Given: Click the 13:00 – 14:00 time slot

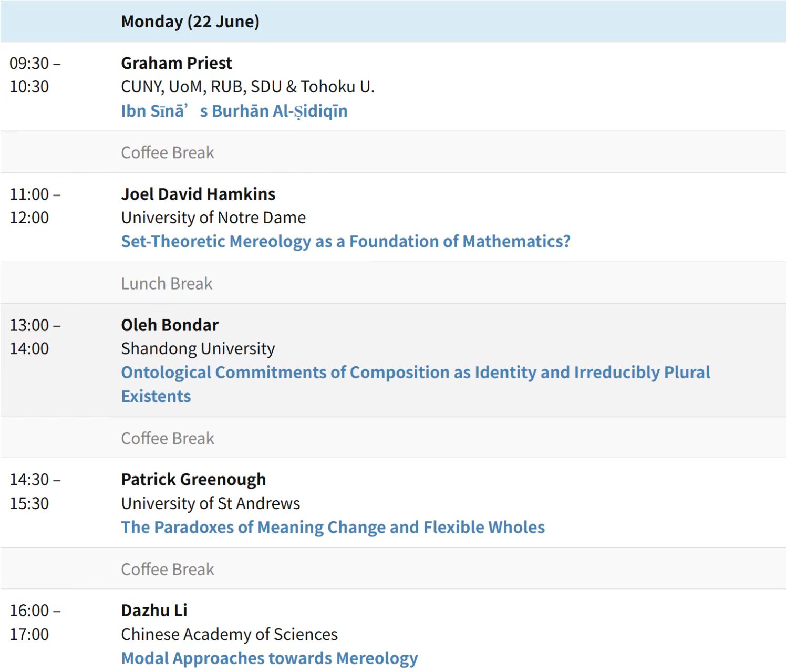Looking at the screenshot, I should coord(35,336).
